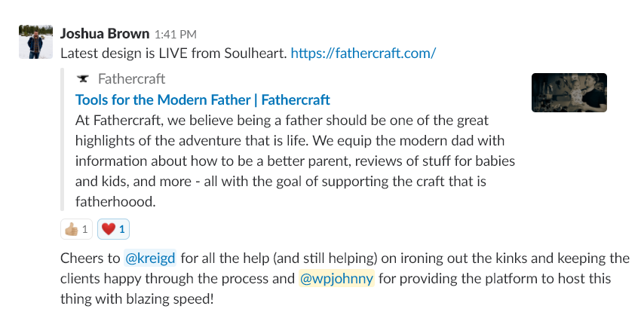Screen dimensions: 644x315
Task: Open the highlighted @wpjohnny mention
Action: 336,279
